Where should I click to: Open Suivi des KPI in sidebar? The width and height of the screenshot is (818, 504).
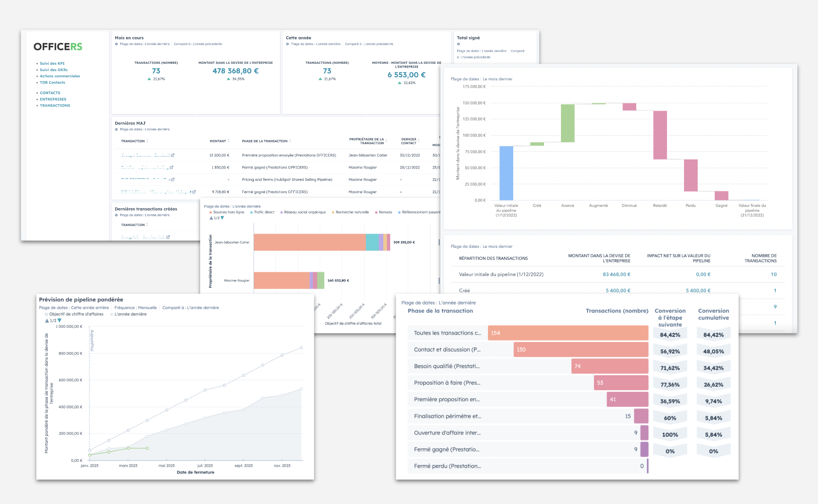click(52, 63)
